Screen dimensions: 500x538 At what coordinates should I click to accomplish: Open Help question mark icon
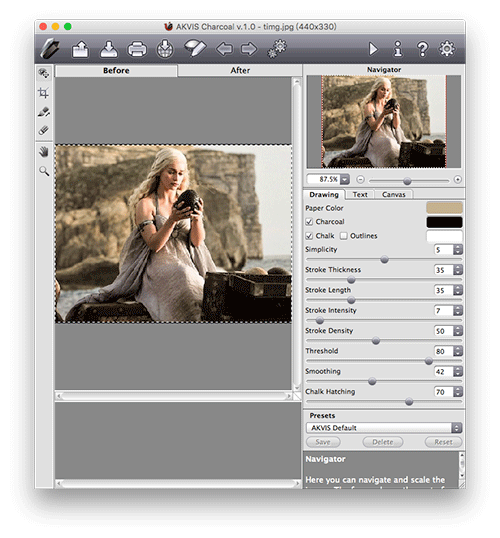(x=422, y=49)
